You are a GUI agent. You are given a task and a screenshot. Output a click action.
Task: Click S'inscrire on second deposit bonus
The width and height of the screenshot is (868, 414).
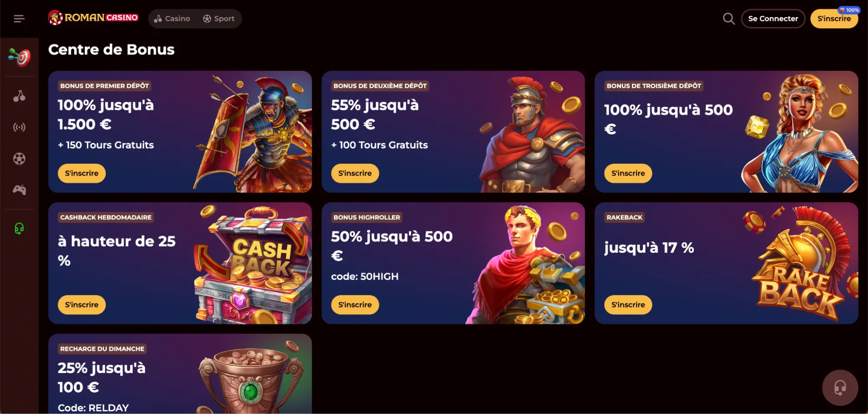pyautogui.click(x=355, y=173)
